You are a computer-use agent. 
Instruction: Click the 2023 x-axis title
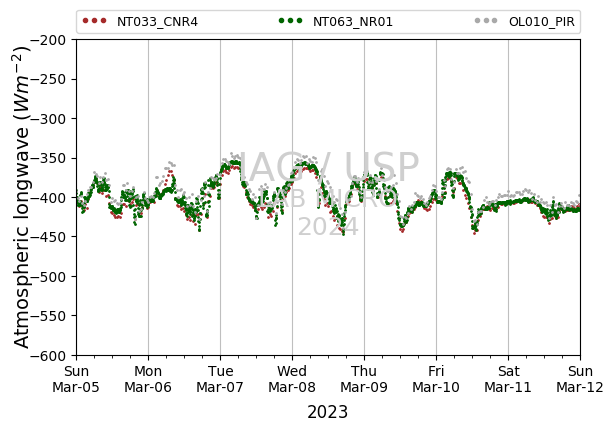tap(327, 412)
